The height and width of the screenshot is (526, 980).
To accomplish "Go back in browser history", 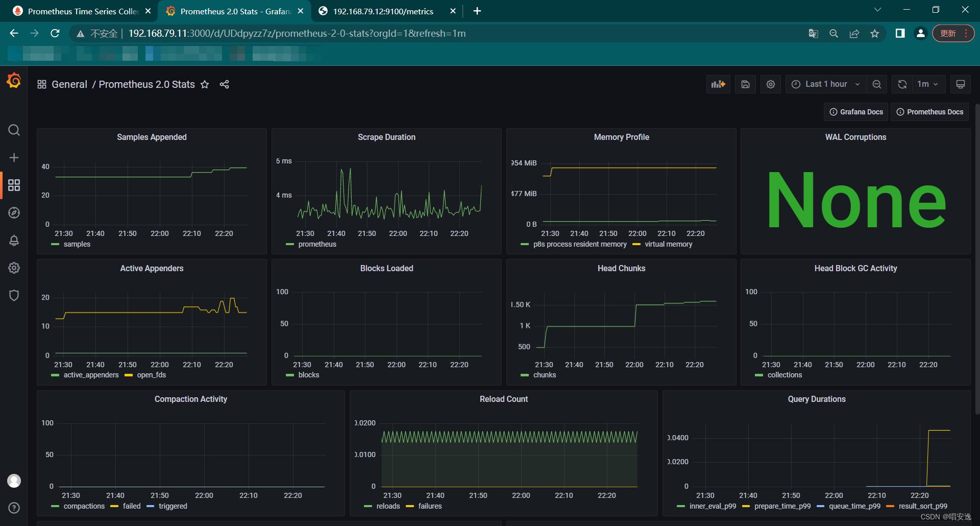I will coord(14,33).
